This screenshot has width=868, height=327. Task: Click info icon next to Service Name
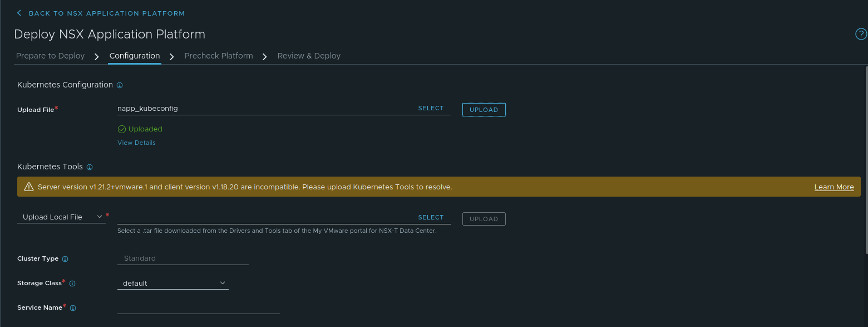click(73, 308)
